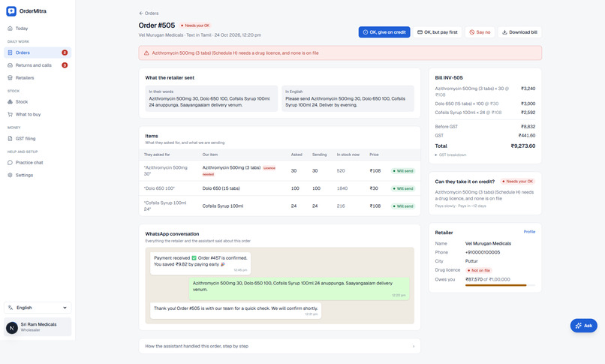Select the Cofsils Syrup 100ml item cell
Viewport: 605px width, 364px height.
pos(223,206)
